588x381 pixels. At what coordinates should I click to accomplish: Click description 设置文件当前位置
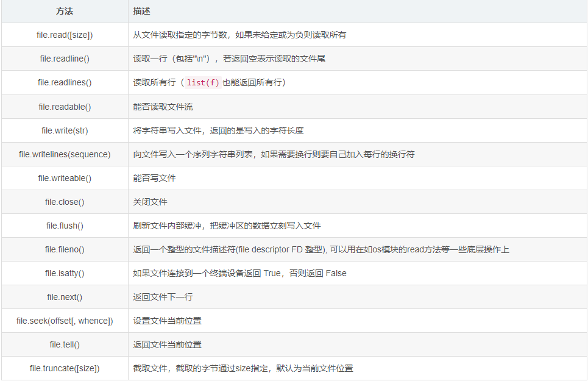(x=167, y=321)
